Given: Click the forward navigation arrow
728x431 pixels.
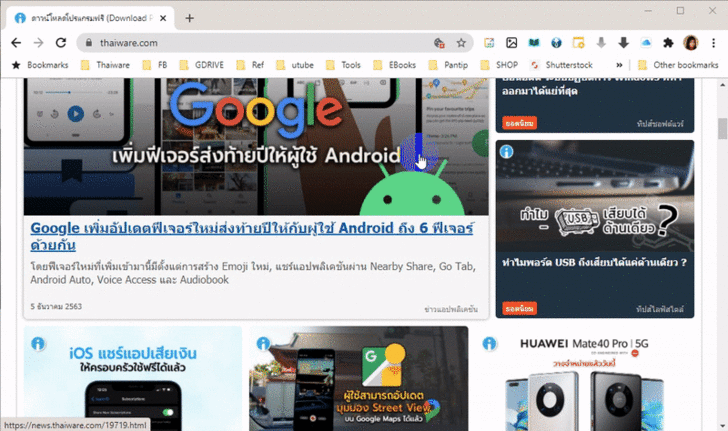Looking at the screenshot, I should (x=39, y=43).
